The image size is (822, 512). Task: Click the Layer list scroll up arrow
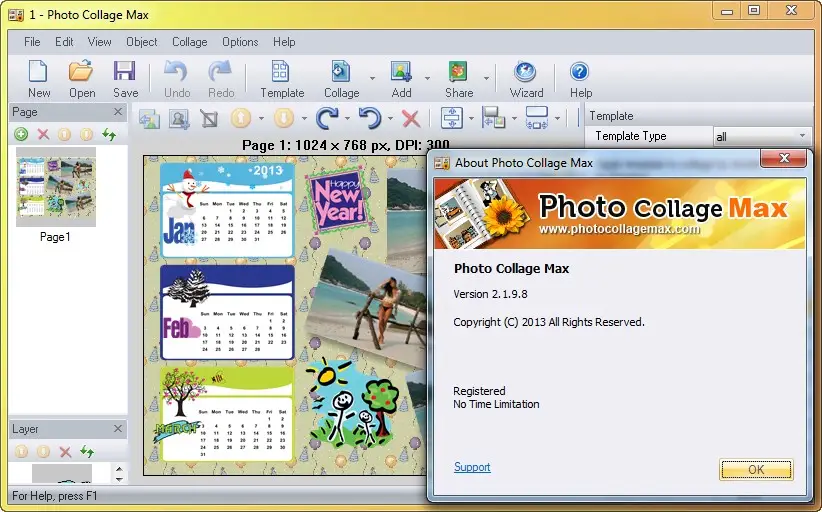[x=120, y=469]
